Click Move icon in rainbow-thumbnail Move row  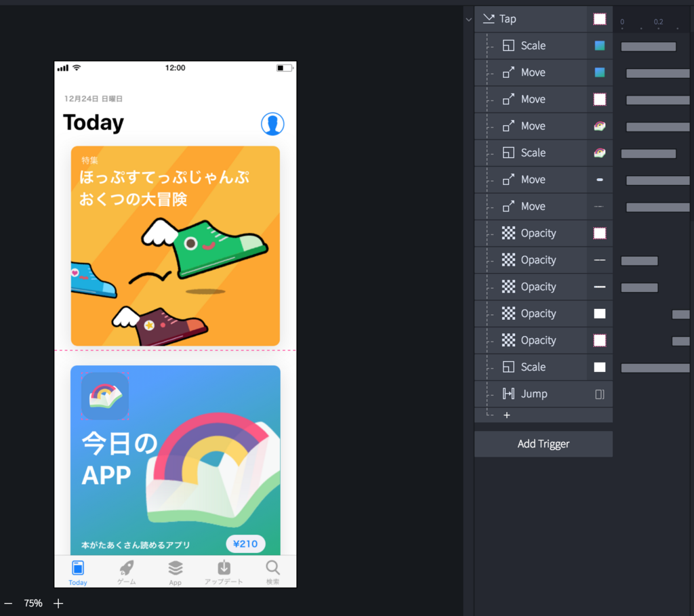tap(508, 126)
